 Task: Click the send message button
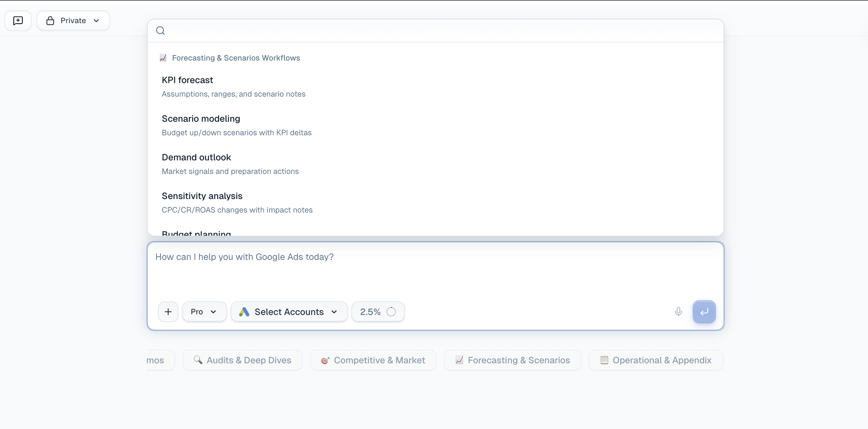(704, 312)
